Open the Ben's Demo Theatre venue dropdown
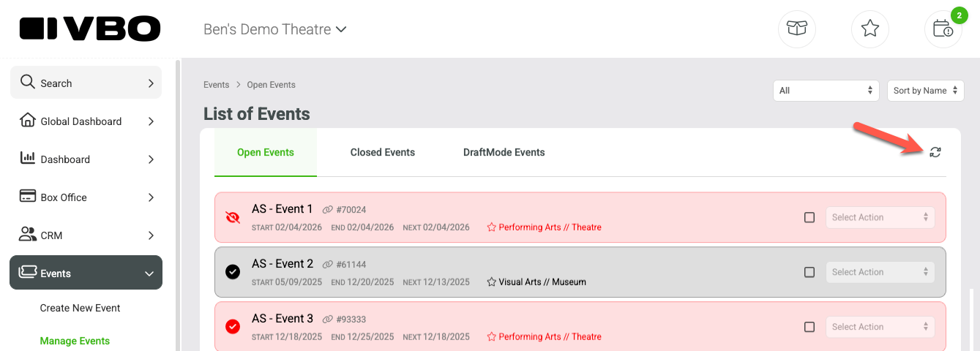Viewport: 980px width, 351px height. [274, 30]
